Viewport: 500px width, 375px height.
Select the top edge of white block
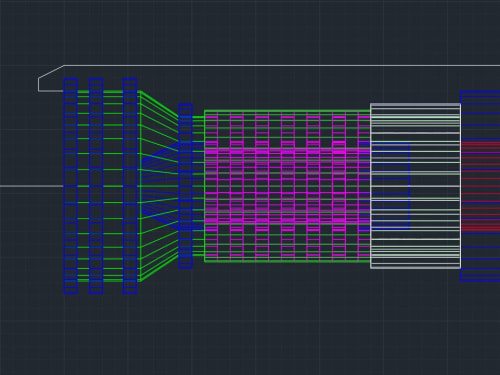point(415,105)
